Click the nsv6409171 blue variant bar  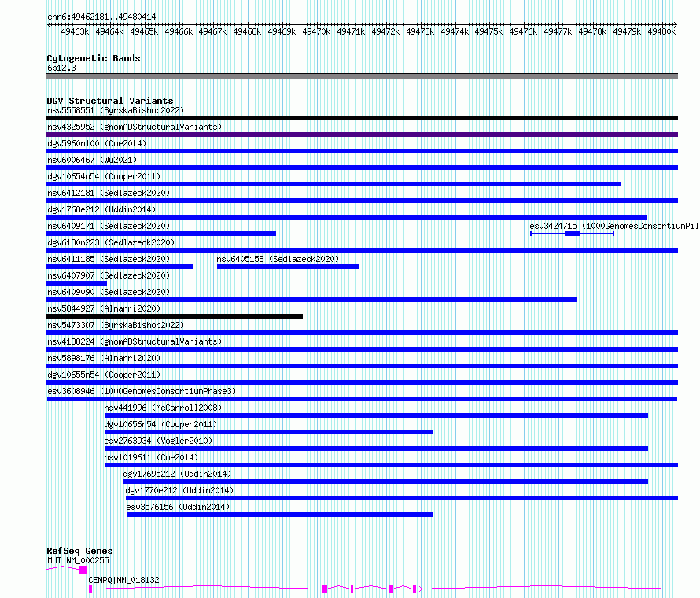point(161,234)
